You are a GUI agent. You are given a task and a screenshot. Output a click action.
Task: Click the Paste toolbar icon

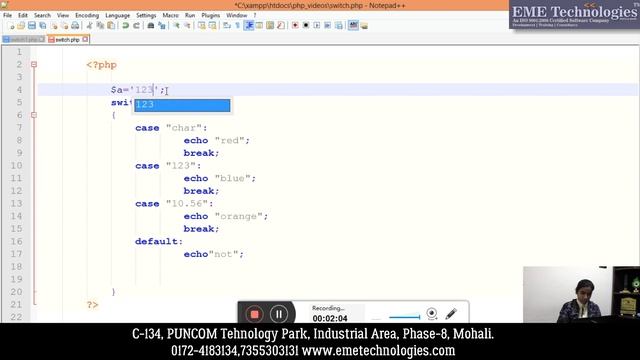coord(111,26)
